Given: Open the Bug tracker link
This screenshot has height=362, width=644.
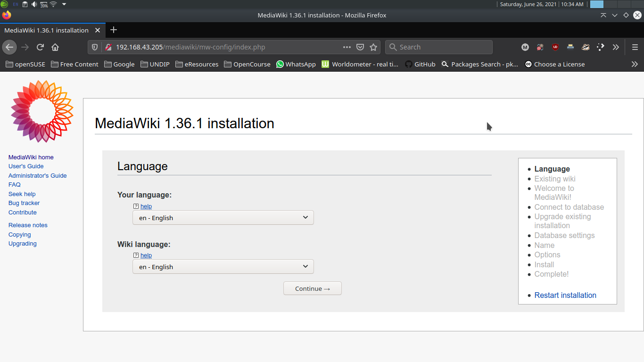Looking at the screenshot, I should coord(24,203).
